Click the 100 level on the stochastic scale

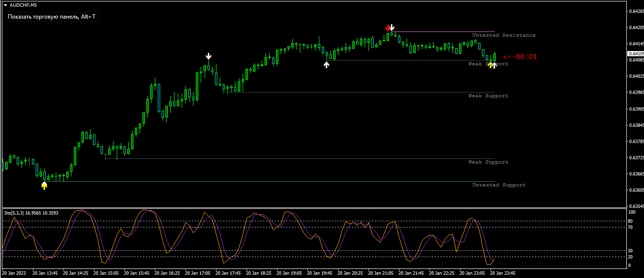(632, 212)
